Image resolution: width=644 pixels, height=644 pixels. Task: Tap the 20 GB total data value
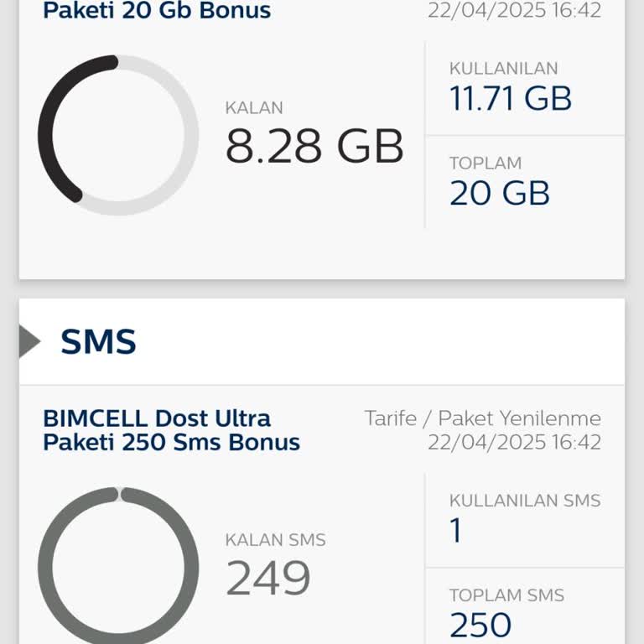pyautogui.click(x=500, y=193)
